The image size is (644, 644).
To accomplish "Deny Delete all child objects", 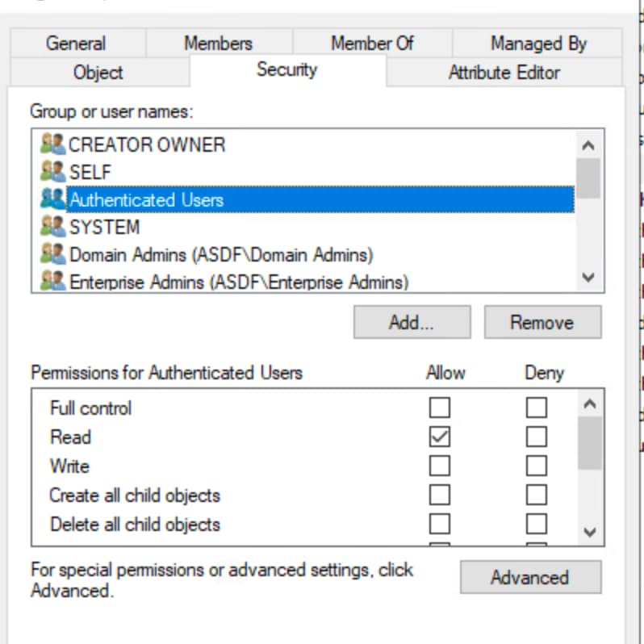I will (x=537, y=524).
